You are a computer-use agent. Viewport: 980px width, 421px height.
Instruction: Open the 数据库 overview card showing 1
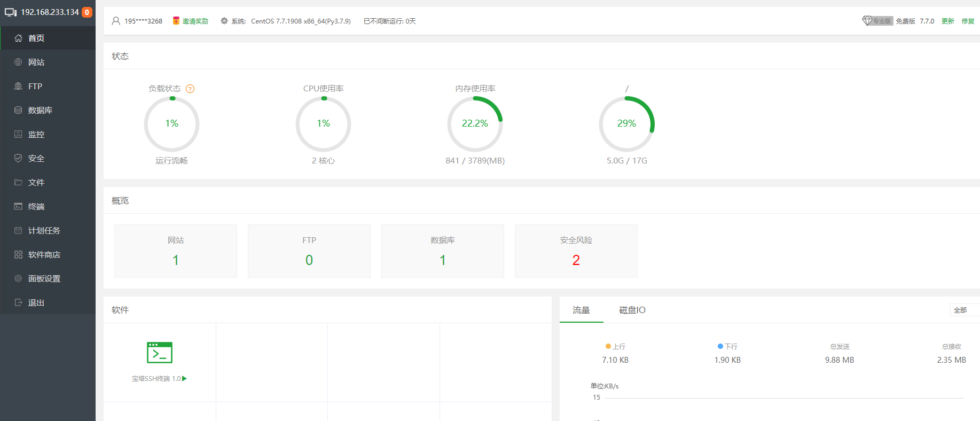[x=443, y=251]
